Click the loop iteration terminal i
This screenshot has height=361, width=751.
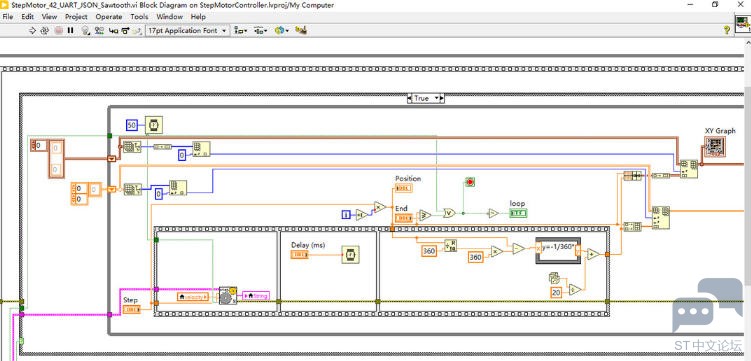click(346, 214)
